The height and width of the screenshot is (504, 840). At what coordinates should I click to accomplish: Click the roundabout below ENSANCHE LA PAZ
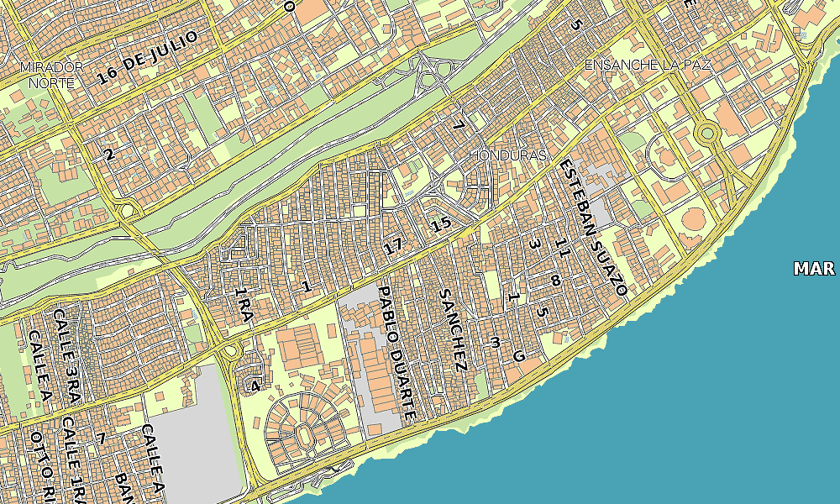point(707,133)
